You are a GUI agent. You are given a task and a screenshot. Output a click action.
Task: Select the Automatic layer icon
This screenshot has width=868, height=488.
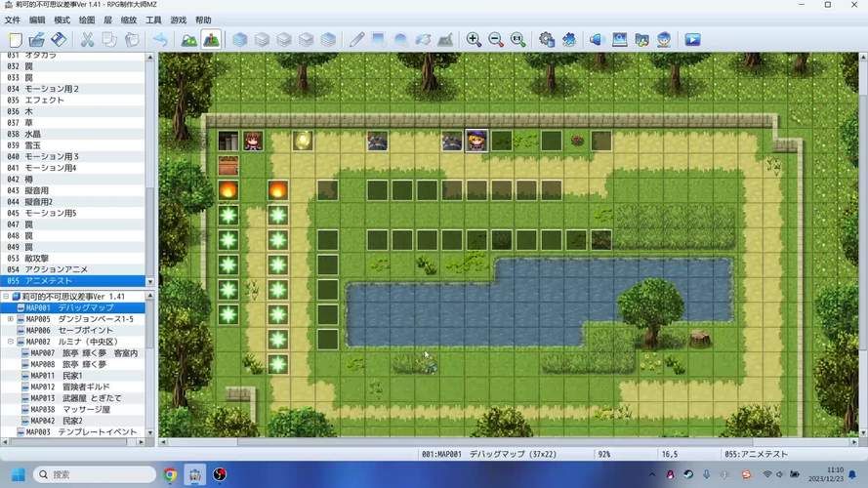tap(239, 40)
